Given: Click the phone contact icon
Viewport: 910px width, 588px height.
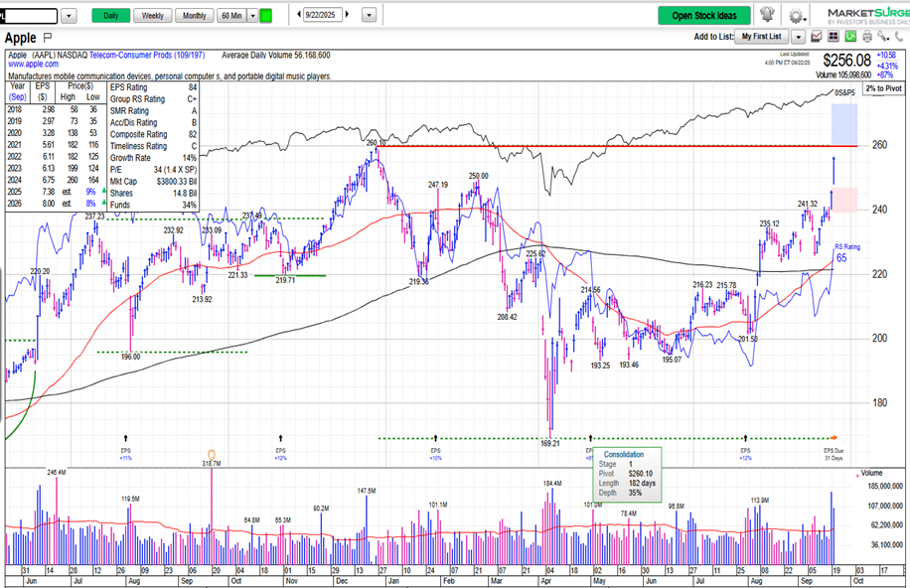Looking at the screenshot, I should coord(898,37).
